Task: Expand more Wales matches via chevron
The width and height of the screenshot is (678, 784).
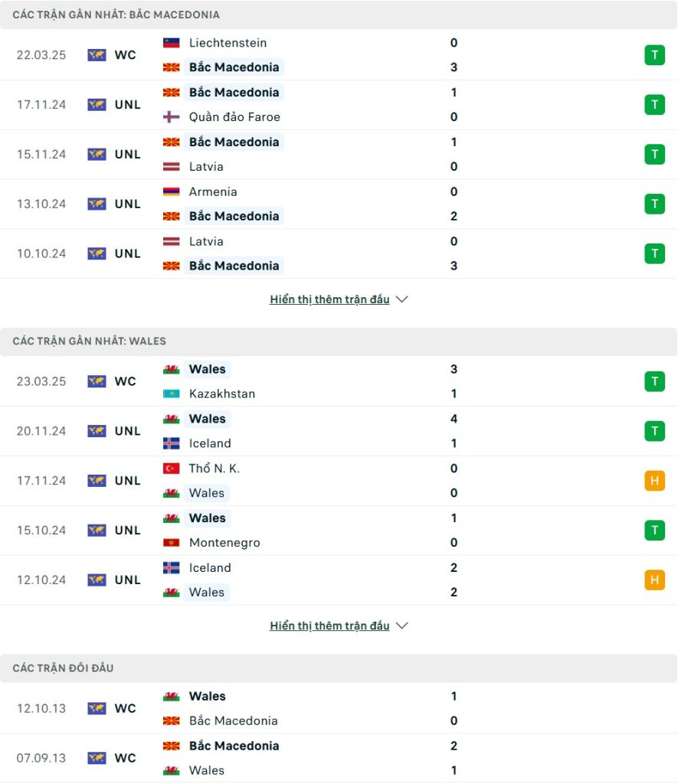Action: click(x=401, y=626)
